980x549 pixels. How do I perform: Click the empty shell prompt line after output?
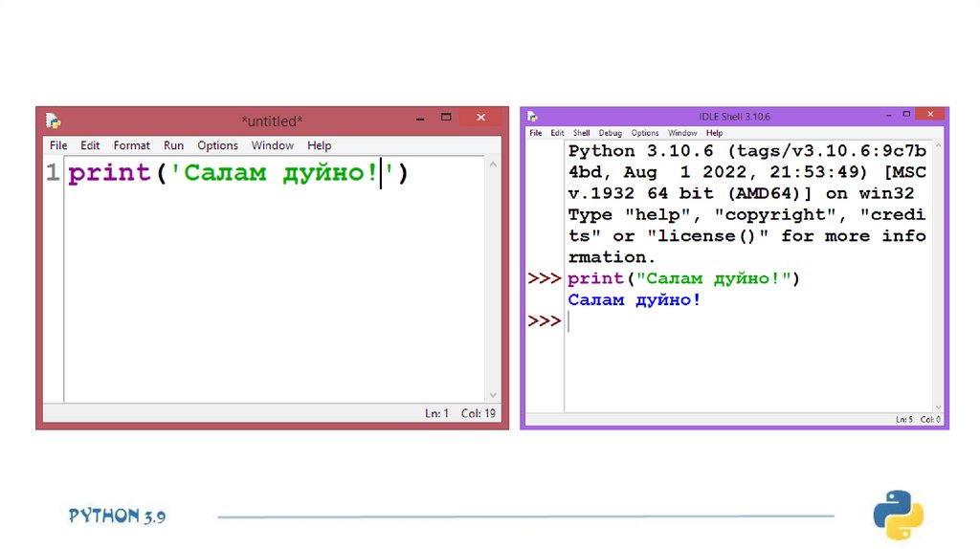click(670, 321)
